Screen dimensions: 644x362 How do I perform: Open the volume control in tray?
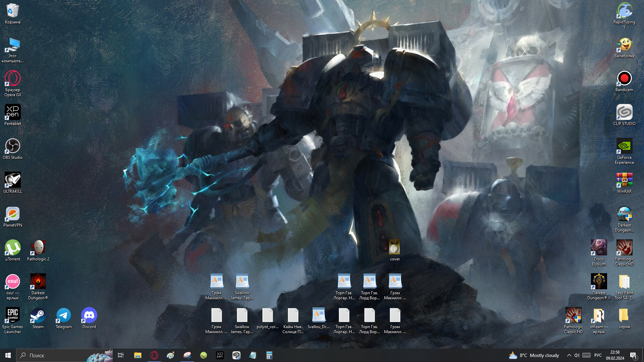click(x=577, y=355)
